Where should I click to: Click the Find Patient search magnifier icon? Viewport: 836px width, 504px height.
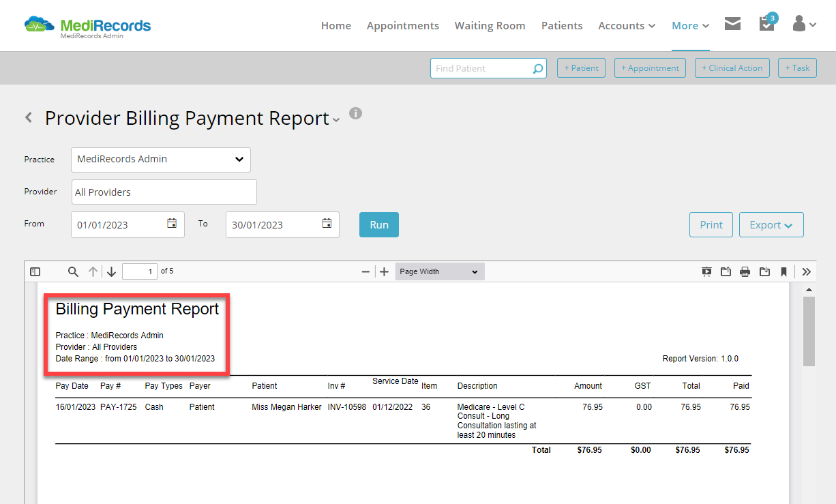[537, 68]
